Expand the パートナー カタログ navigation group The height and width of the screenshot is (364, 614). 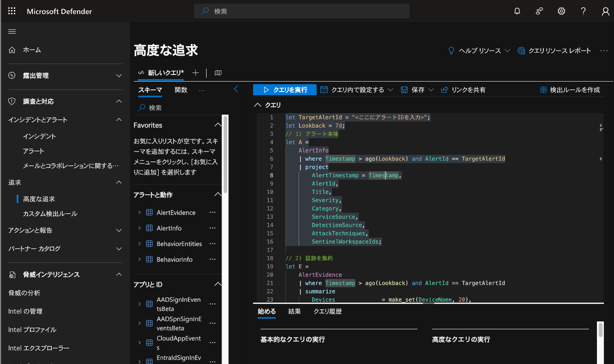click(119, 249)
